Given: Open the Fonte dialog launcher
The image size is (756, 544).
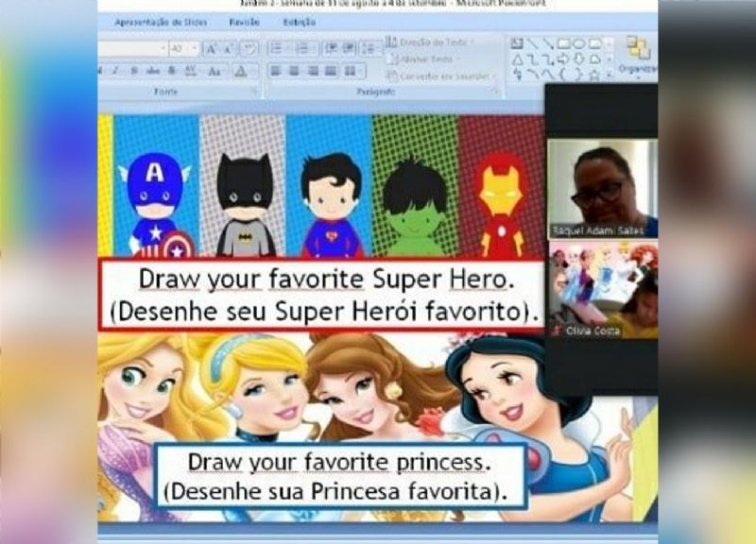Looking at the screenshot, I should point(254,92).
